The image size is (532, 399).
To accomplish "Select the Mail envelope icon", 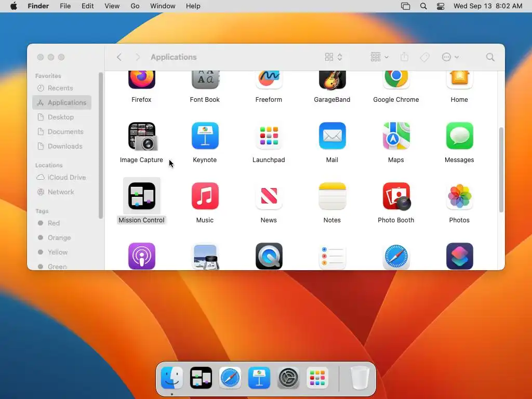I will [x=332, y=136].
